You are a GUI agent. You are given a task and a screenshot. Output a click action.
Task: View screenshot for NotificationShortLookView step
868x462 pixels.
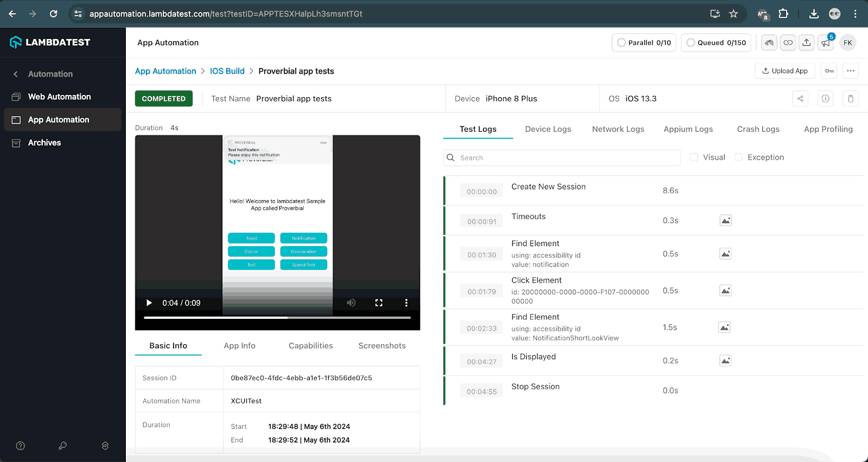[724, 328]
